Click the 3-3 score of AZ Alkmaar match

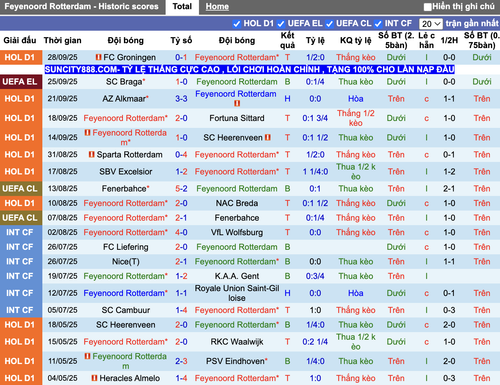pos(181,99)
